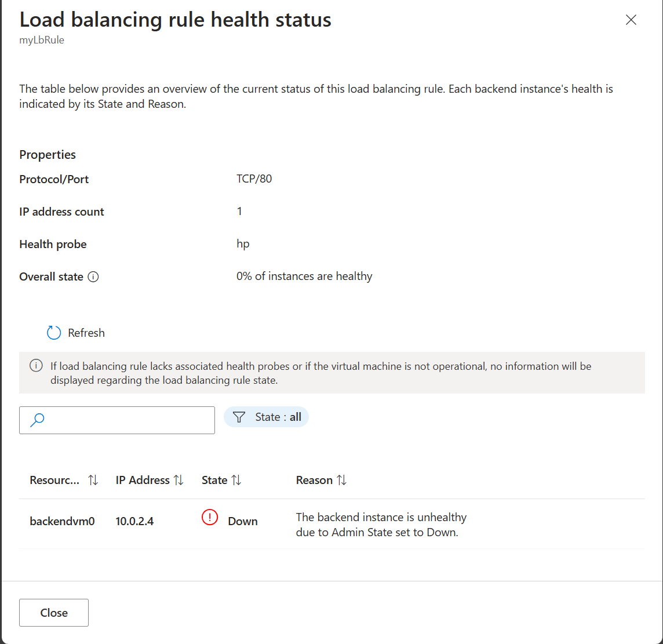This screenshot has width=663, height=644.
Task: Sort using the Reason column arrows
Action: point(341,481)
